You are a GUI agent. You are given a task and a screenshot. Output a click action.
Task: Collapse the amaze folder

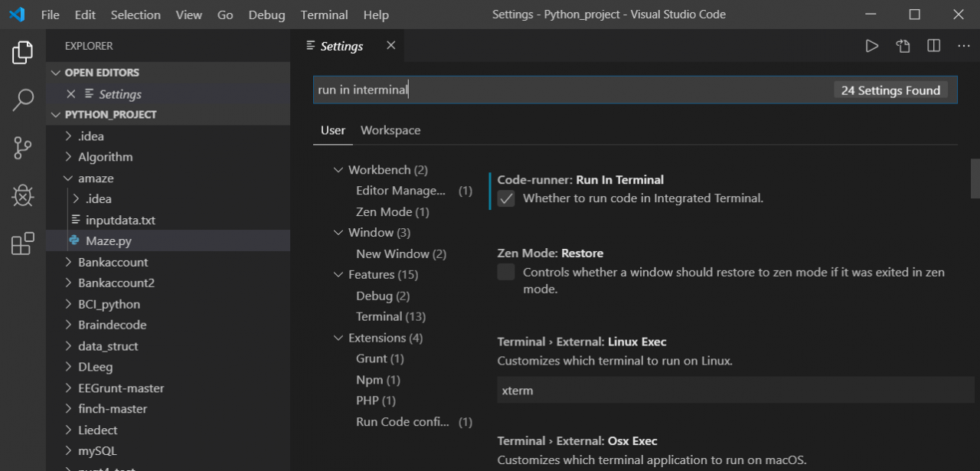tap(69, 178)
